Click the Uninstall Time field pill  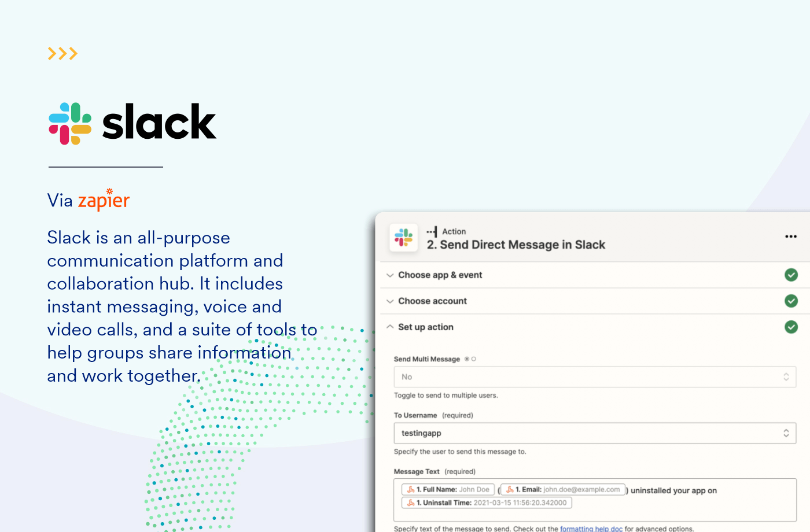[487, 503]
